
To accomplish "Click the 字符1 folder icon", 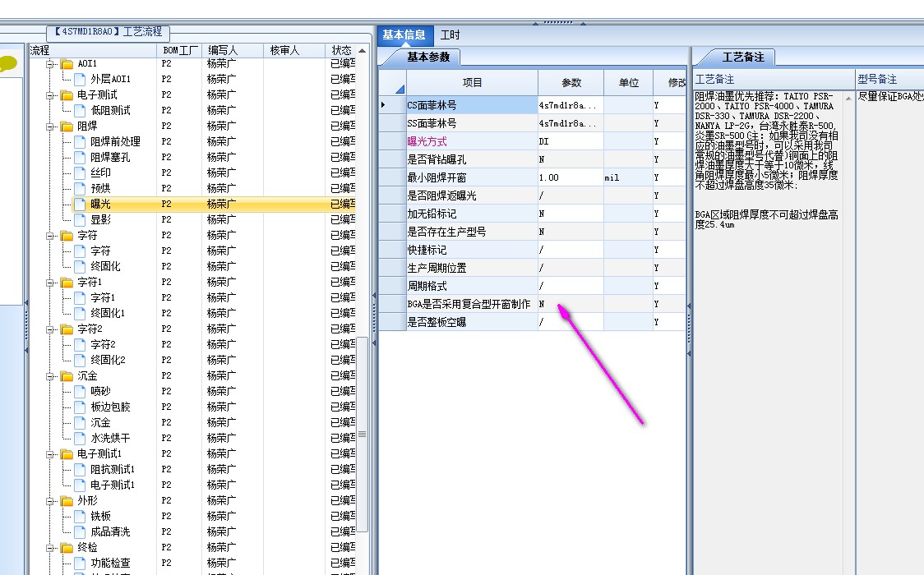I will pyautogui.click(x=67, y=282).
